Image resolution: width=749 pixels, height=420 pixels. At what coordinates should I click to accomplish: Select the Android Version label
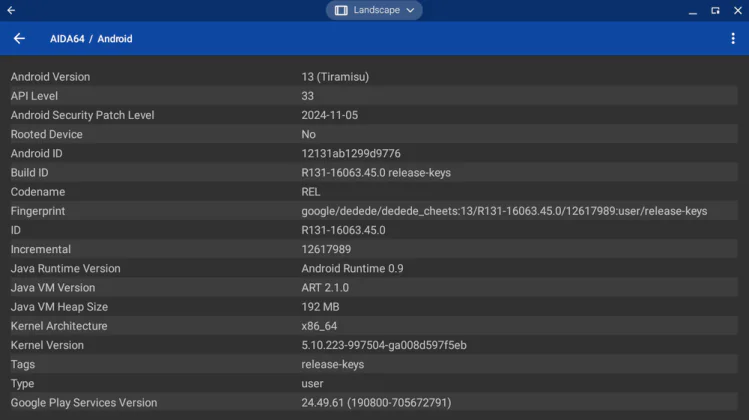pyautogui.click(x=50, y=76)
